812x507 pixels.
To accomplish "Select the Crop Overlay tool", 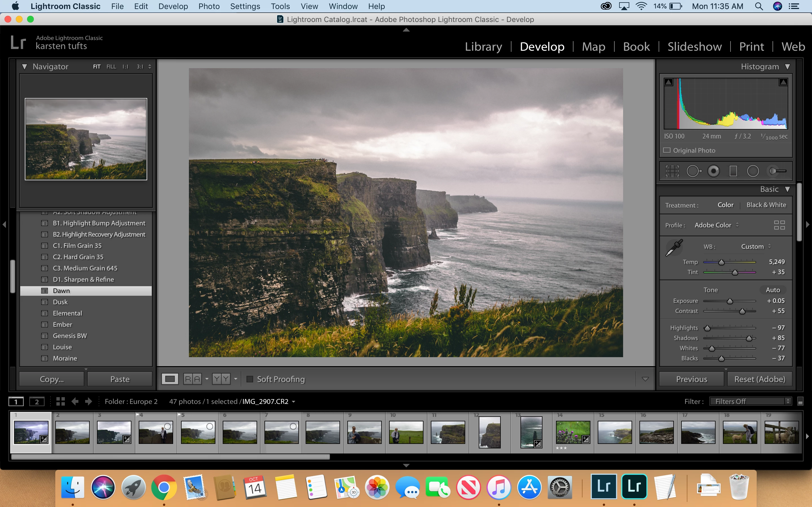I will (x=672, y=171).
